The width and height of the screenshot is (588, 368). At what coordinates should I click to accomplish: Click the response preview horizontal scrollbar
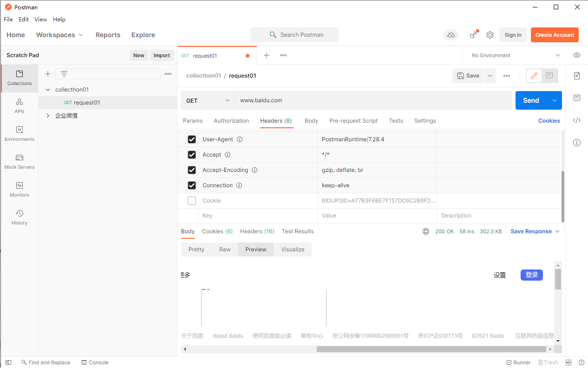click(431, 349)
